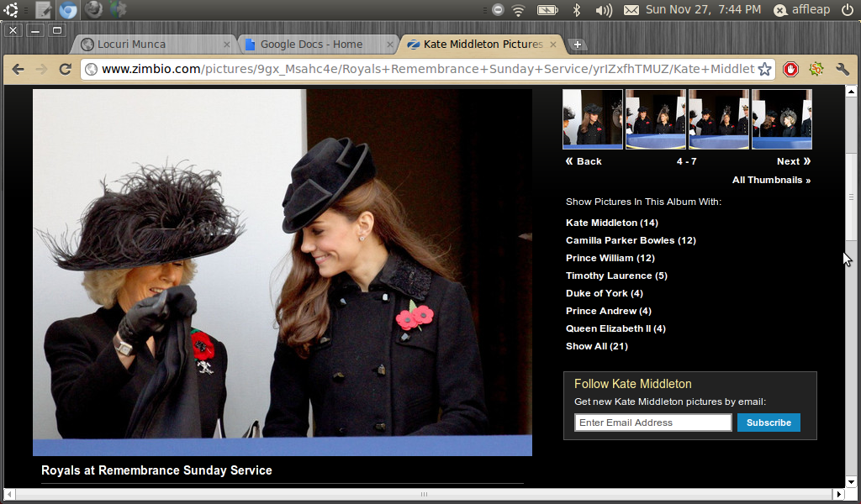Show pictures with Camilla Parker Bowles (12)
This screenshot has width=861, height=504.
631,240
